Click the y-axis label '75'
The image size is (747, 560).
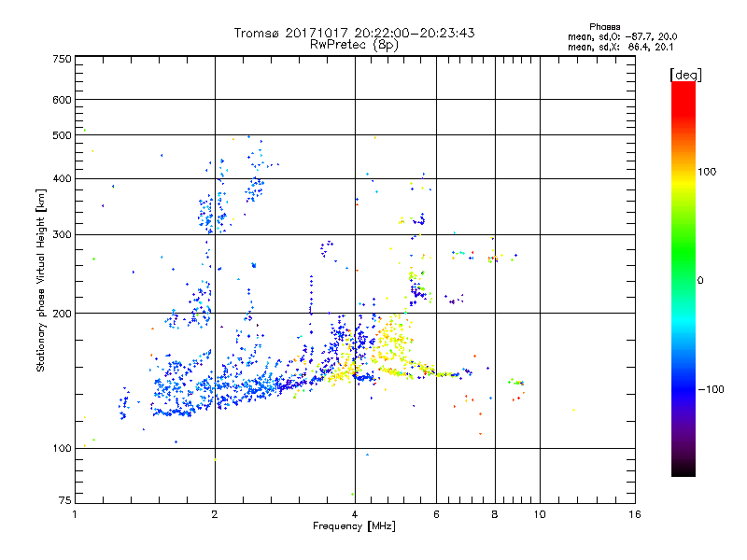tap(65, 500)
